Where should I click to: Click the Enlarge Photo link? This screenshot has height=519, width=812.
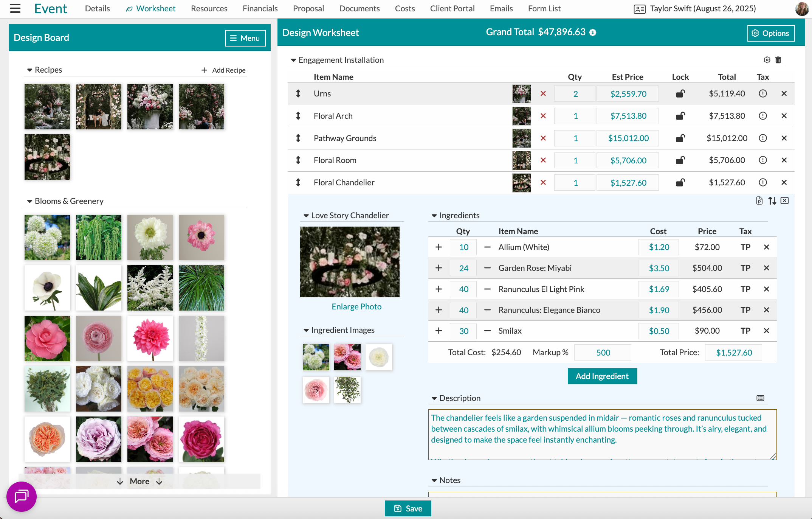pyautogui.click(x=356, y=306)
